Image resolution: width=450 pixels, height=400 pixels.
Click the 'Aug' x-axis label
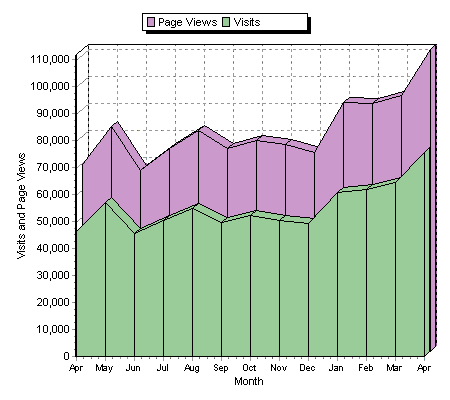192,368
